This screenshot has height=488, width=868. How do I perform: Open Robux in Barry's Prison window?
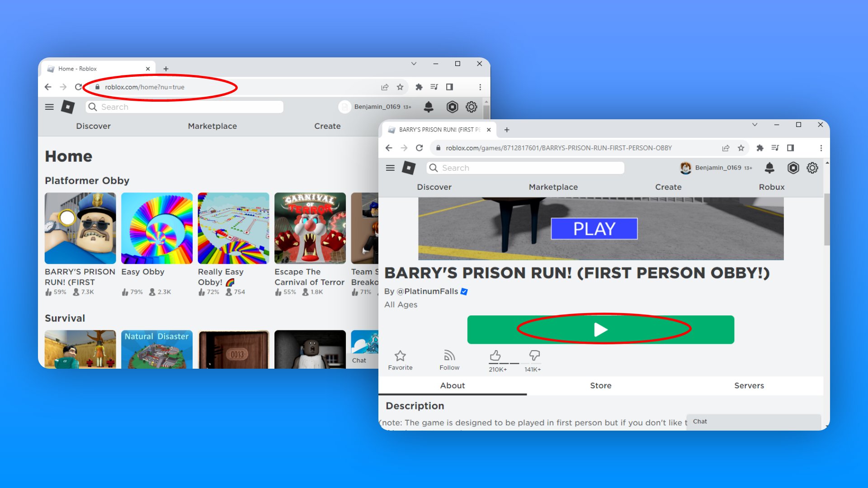772,187
